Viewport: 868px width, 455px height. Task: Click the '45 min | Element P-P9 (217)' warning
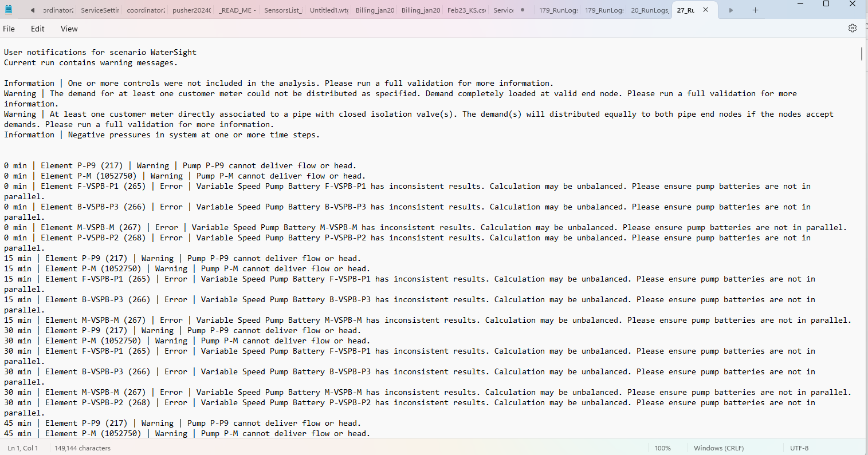click(183, 423)
